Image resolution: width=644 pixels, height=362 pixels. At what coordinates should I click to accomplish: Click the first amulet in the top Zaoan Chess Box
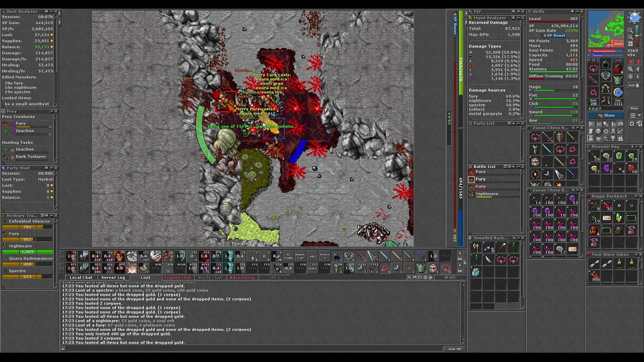pos(535,137)
